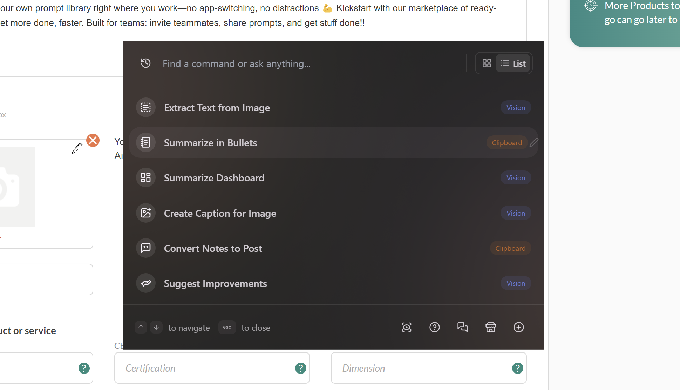680x390 pixels.
Task: Click the down arrow navigate key
Action: pos(156,328)
